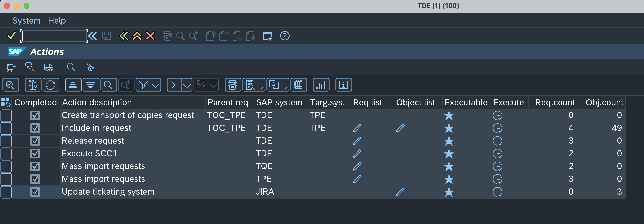Open TOC_TPE link in Create transport row

coord(227,115)
